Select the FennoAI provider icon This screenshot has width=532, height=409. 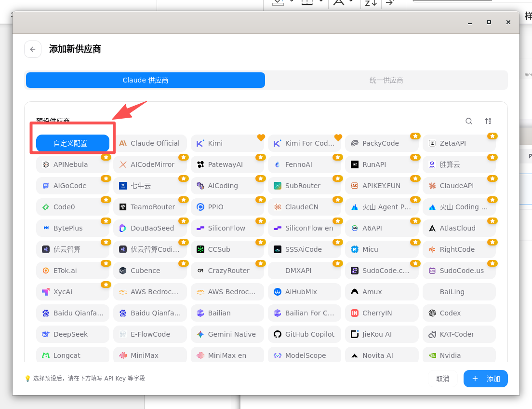tap(278, 164)
